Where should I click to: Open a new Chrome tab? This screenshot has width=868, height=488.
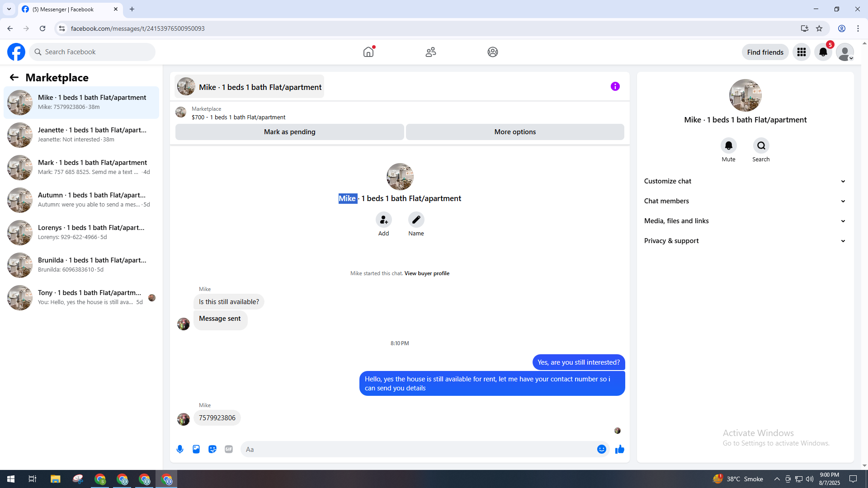coord(132,9)
